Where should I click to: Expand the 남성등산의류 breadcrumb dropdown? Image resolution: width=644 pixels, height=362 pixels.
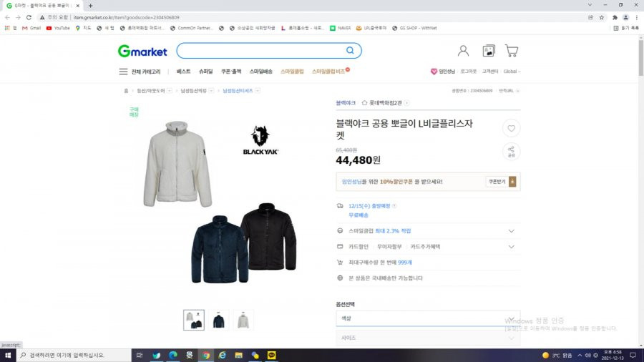click(211, 91)
